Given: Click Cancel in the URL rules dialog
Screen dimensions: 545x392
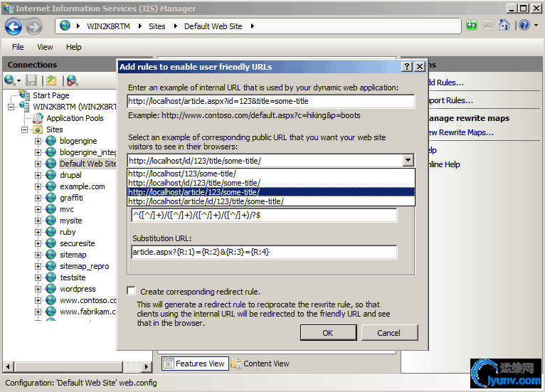Looking at the screenshot, I should click(x=389, y=333).
